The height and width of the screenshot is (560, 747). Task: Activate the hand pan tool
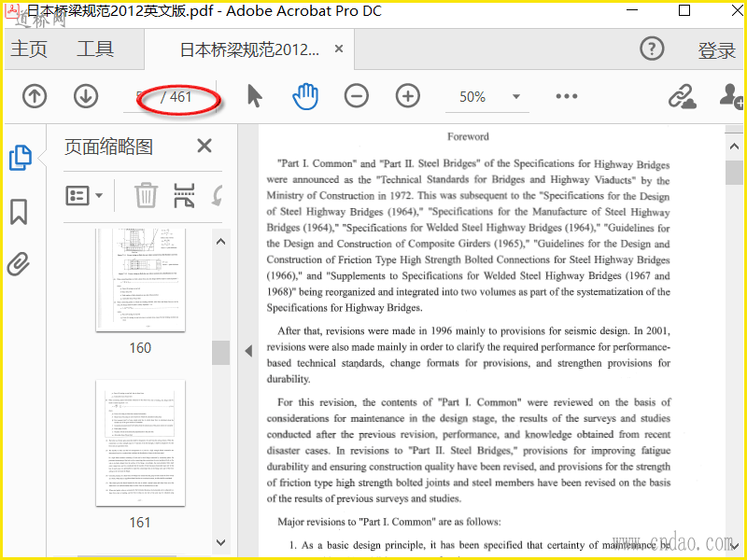coord(305,96)
